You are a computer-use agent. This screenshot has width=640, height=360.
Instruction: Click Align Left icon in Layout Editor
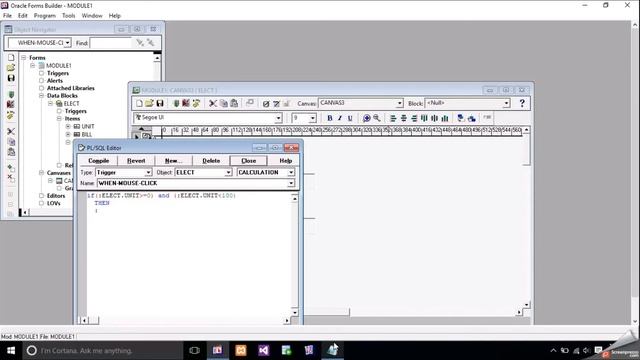tap(393, 118)
